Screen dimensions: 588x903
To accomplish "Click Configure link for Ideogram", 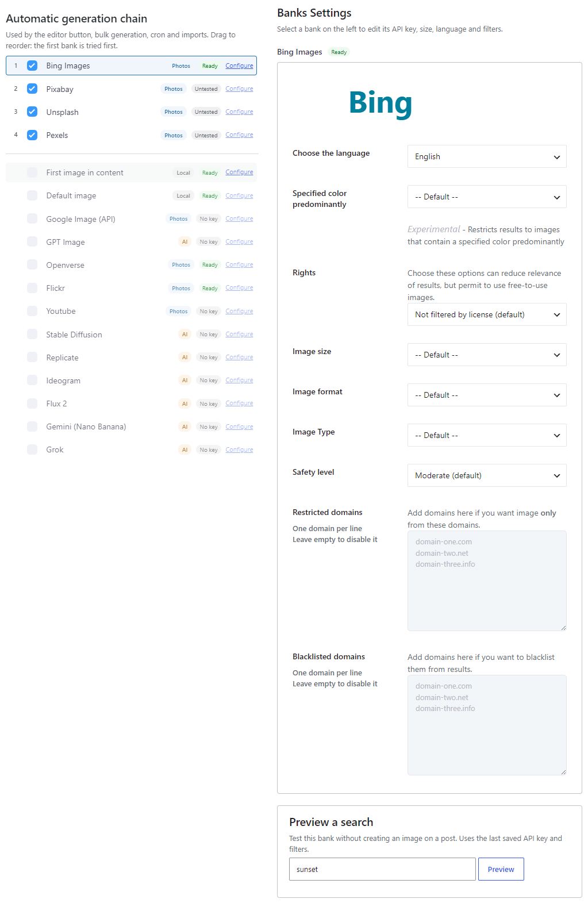I will click(239, 380).
